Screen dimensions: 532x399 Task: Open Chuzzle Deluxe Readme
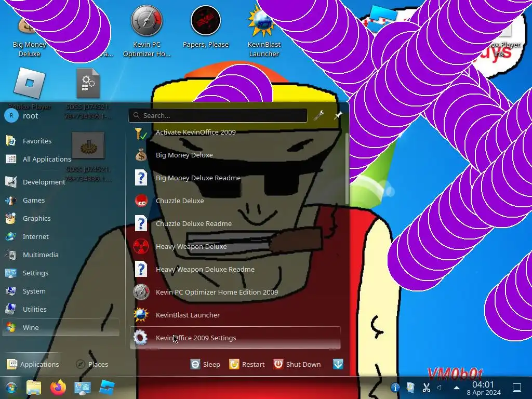(x=235, y=223)
